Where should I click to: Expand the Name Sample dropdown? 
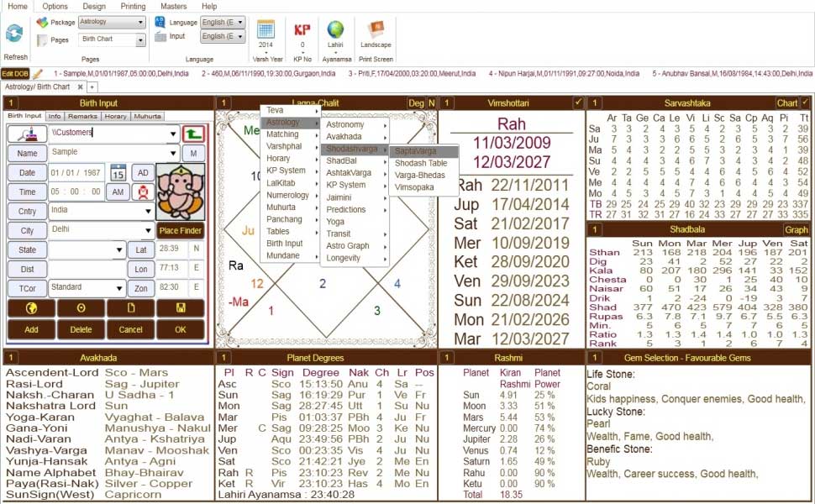point(173,153)
